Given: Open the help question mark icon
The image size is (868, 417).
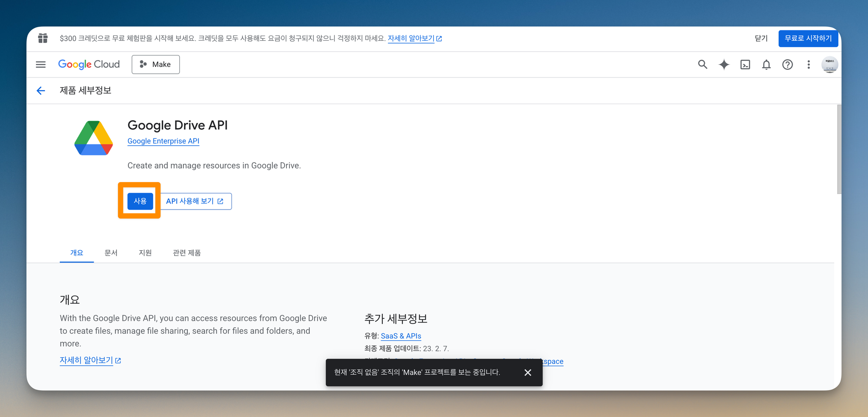Looking at the screenshot, I should (787, 64).
